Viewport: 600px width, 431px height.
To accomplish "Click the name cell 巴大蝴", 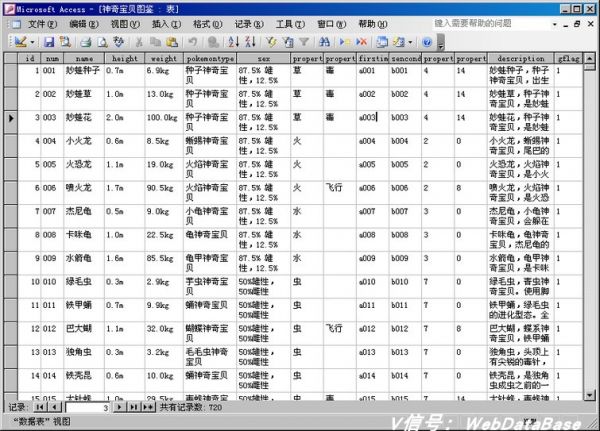I will click(84, 333).
